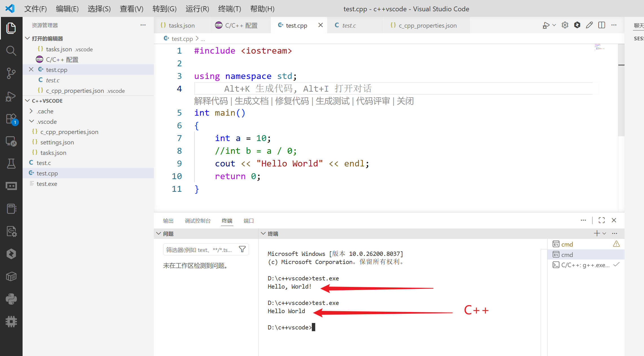Maximize the bottom panel size
The height and width of the screenshot is (356, 644).
[602, 220]
